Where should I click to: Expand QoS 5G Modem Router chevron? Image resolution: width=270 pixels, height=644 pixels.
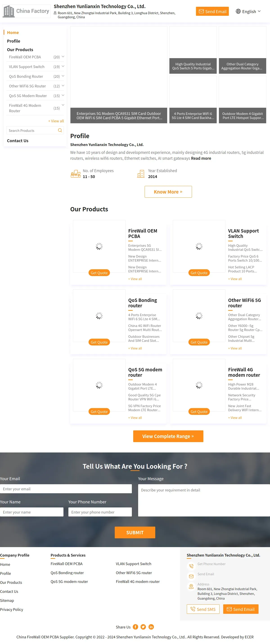[63, 95]
